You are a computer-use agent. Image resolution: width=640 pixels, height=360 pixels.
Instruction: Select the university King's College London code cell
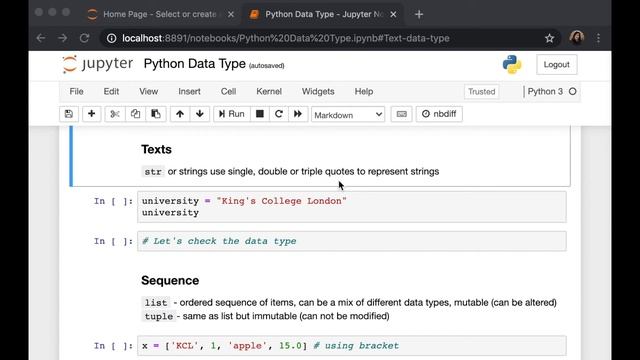click(352, 207)
